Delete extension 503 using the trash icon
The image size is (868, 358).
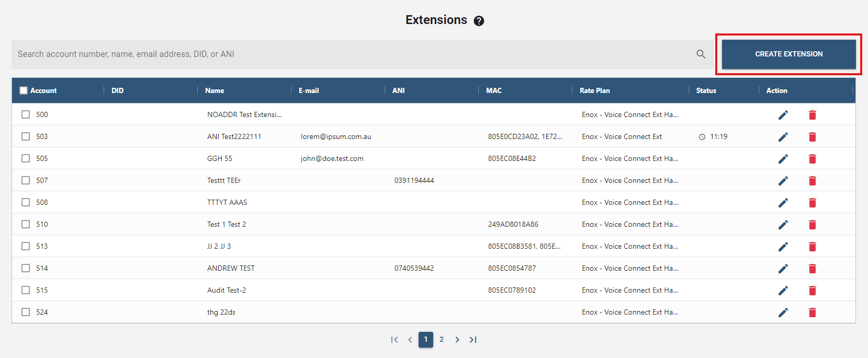(812, 137)
